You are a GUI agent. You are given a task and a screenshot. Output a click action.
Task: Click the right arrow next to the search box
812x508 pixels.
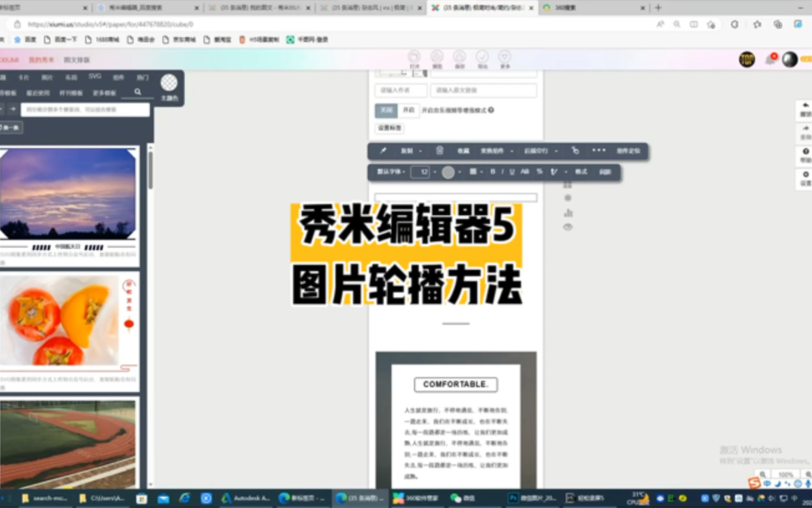(13, 109)
